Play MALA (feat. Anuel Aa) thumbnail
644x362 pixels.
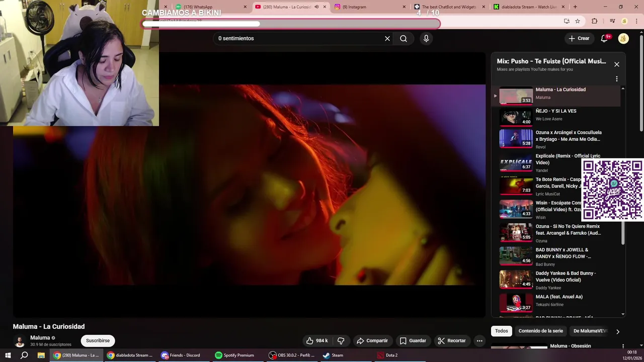click(516, 303)
